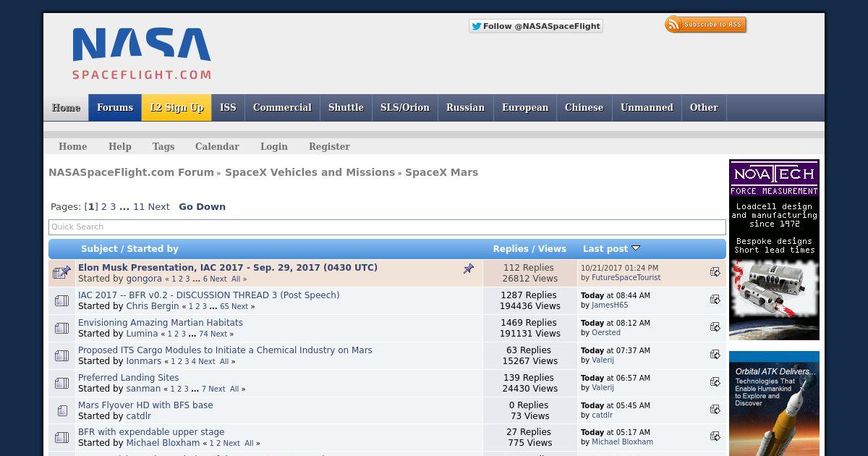
Task: Open the Other navigation tab
Action: coord(704,108)
